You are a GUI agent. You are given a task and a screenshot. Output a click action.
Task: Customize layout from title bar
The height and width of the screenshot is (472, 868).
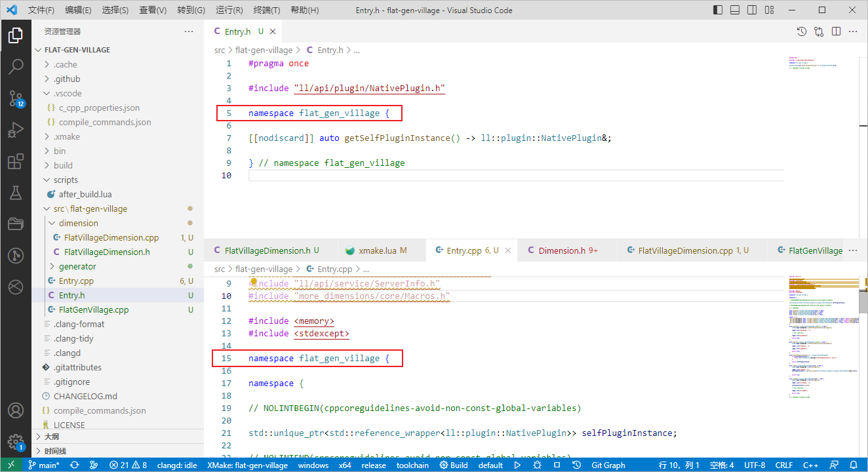coord(769,10)
